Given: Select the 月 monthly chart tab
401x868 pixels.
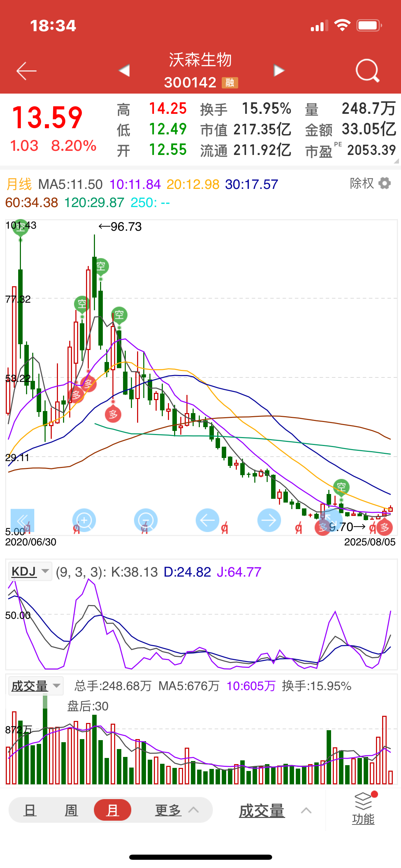Looking at the screenshot, I should click(112, 810).
